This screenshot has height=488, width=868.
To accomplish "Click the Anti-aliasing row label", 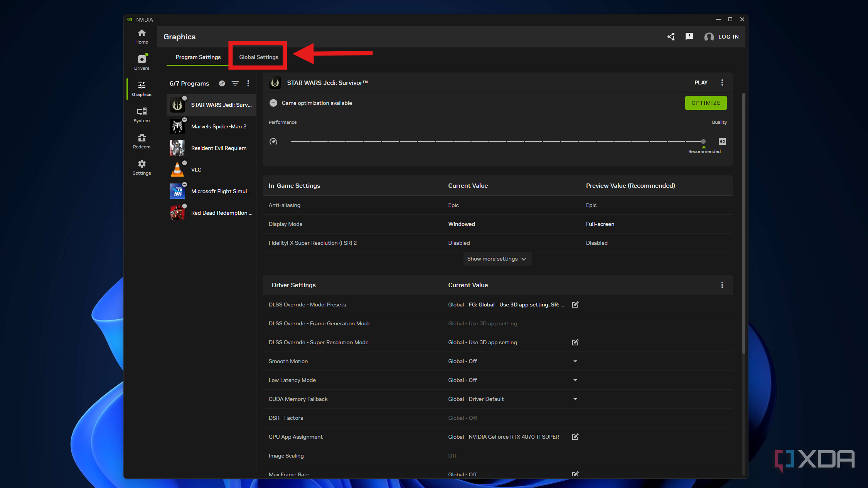I will 284,205.
